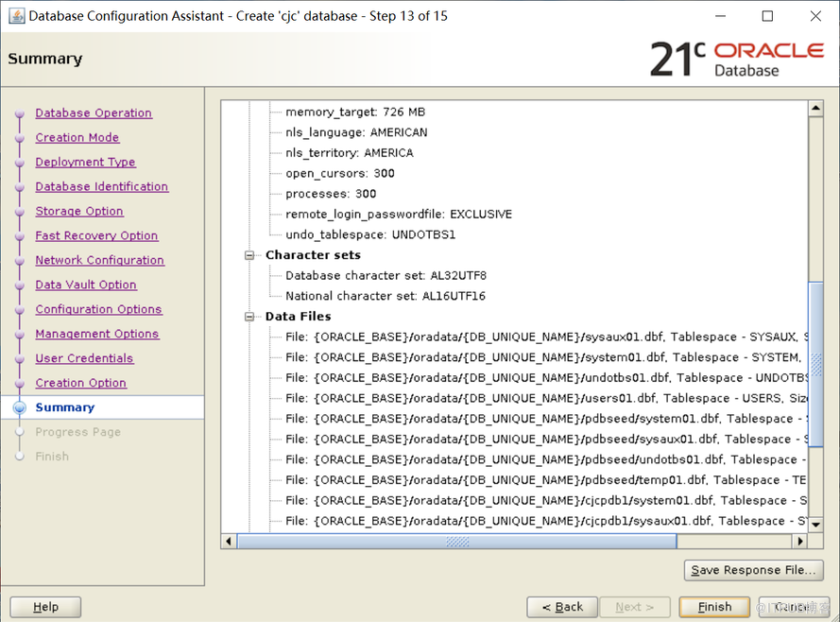840x622 pixels.
Task: Go to Database Operation step
Action: pos(94,112)
